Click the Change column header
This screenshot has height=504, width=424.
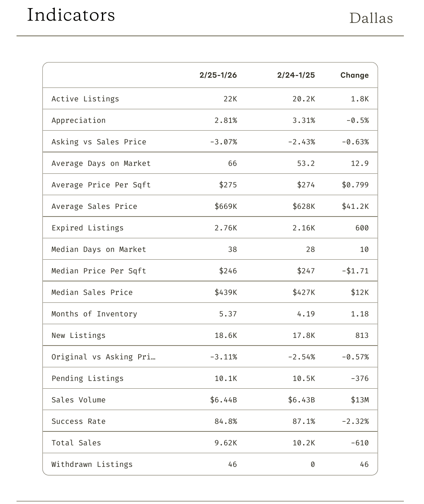pos(354,75)
